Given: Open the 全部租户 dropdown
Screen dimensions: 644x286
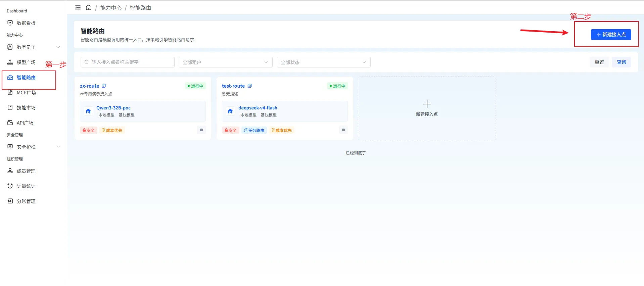Looking at the screenshot, I should 225,62.
